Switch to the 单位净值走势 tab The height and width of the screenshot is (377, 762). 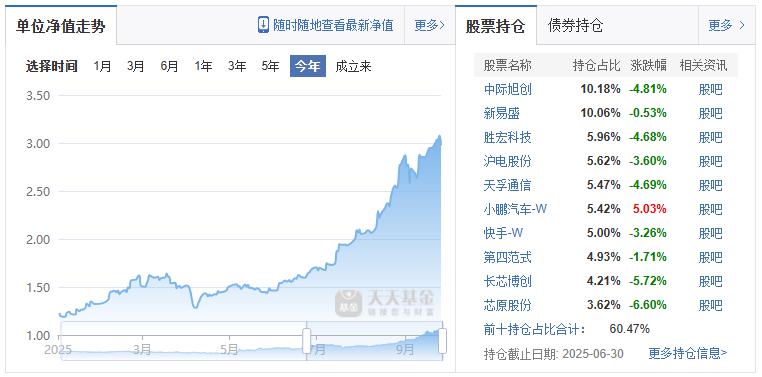(61, 26)
